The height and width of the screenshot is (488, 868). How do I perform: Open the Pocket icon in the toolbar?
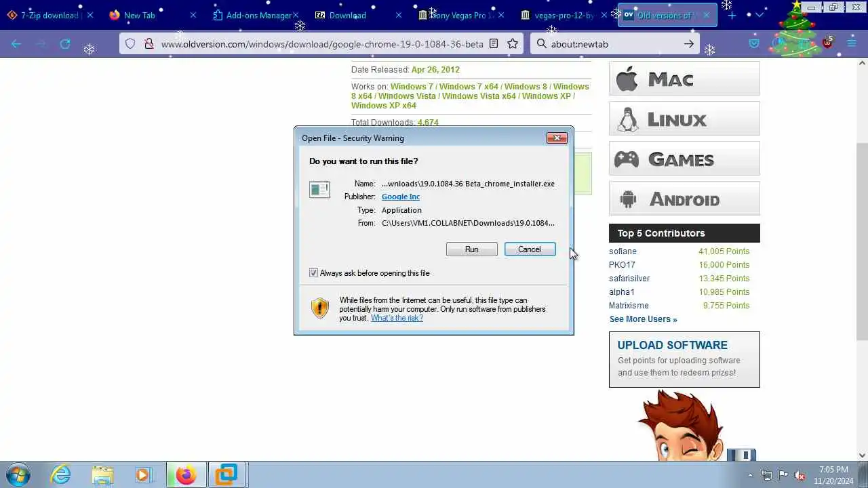754,43
